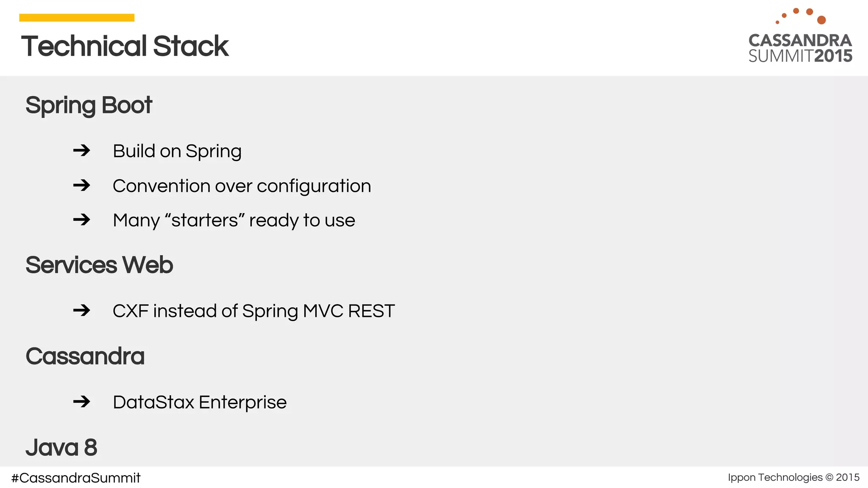
Task: Click the Cassandra Summit 2015 logo
Action: (x=800, y=36)
